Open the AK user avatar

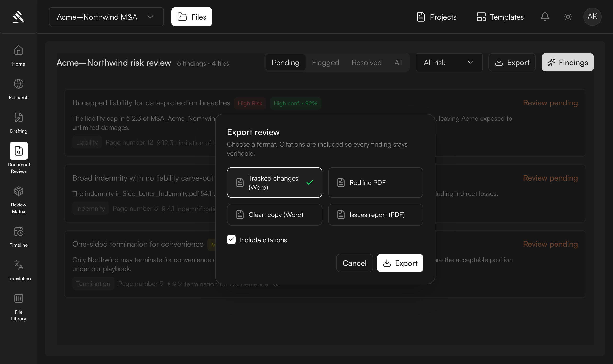(592, 17)
